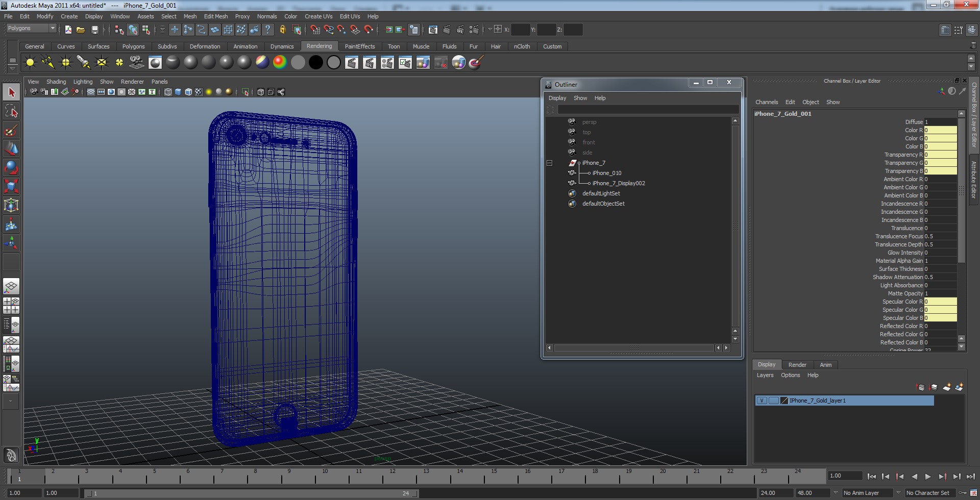Open Channel Box Channels menu
980x500 pixels.
coord(767,102)
